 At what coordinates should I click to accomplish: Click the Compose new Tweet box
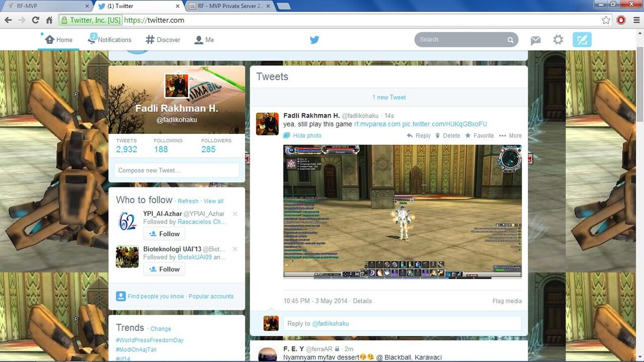(177, 170)
